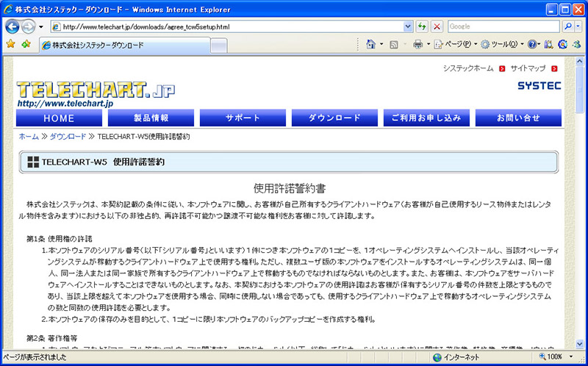Stop loading with the red X icon
The height and width of the screenshot is (366, 588).
click(x=437, y=26)
